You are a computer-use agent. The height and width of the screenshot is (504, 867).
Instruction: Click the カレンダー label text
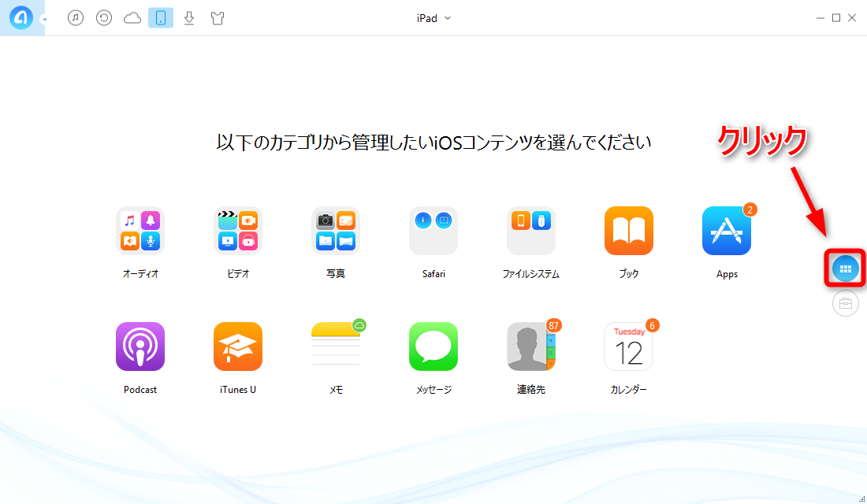[629, 390]
